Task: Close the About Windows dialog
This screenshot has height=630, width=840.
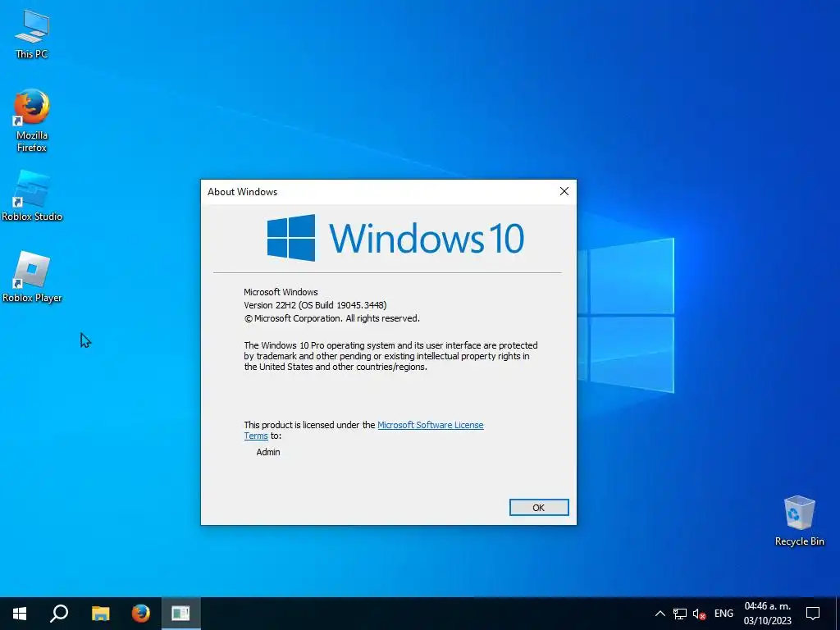Action: pyautogui.click(x=564, y=191)
